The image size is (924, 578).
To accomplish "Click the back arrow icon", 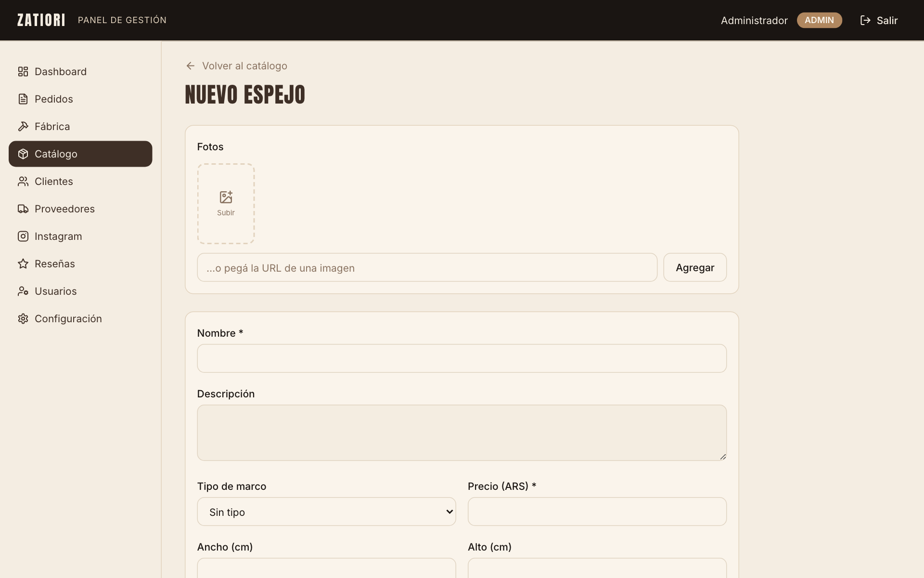I will tap(191, 66).
